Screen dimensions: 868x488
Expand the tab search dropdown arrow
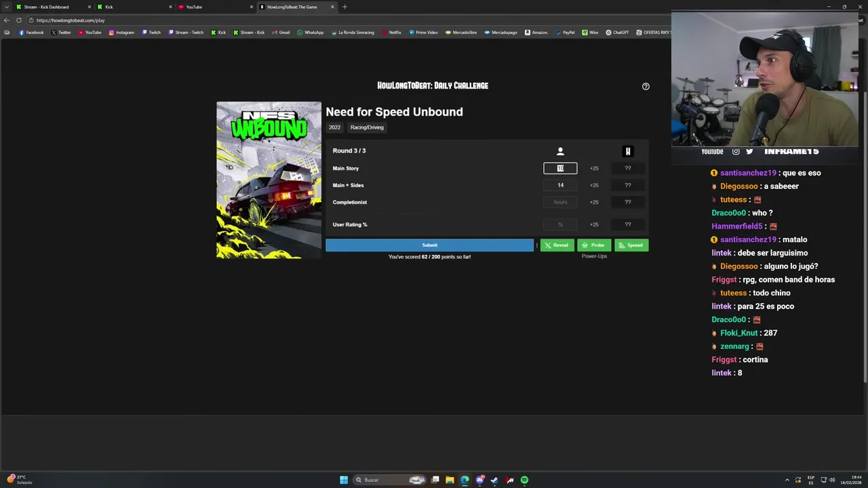tap(7, 7)
